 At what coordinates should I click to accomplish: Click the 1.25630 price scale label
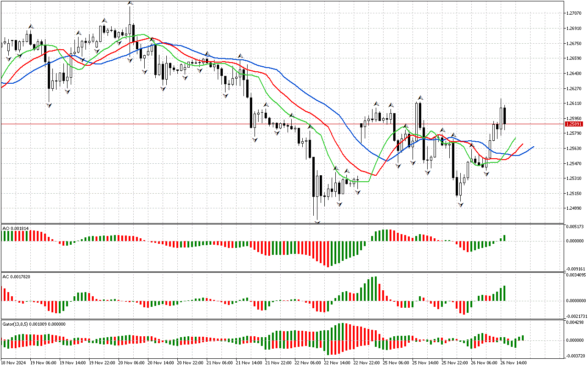tap(574, 149)
